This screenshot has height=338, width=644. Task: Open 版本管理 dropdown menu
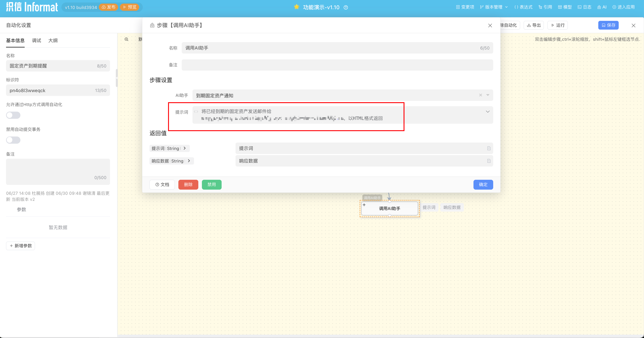tap(494, 7)
